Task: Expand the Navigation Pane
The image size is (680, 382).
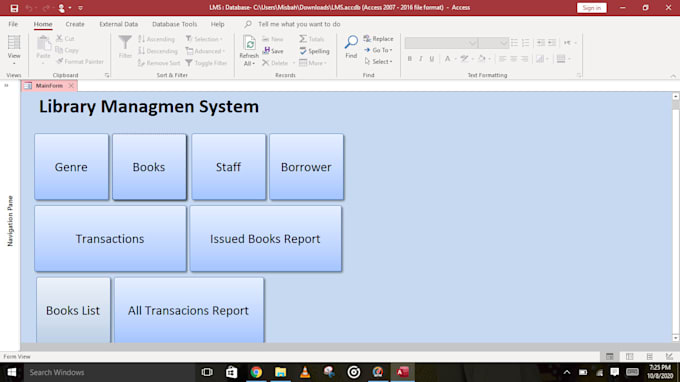Action: pos(7,85)
